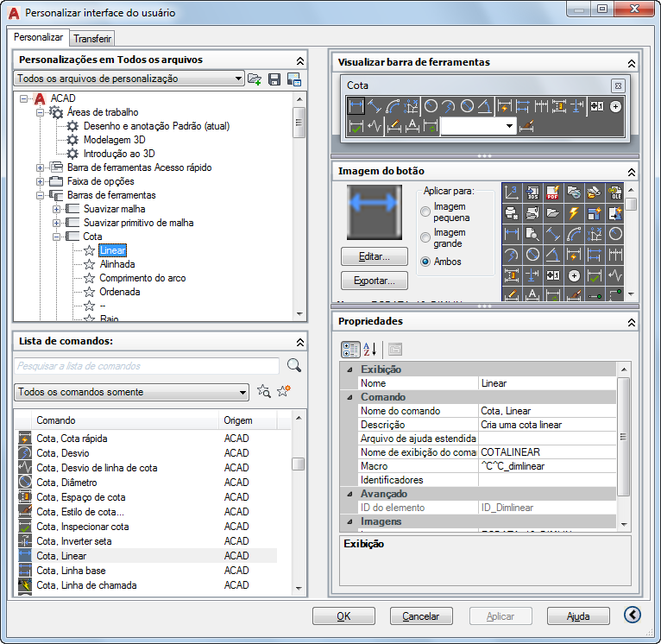Viewport: 661px width, 644px height.
Task: Choose the 3DS import icon in image library
Action: (x=532, y=193)
